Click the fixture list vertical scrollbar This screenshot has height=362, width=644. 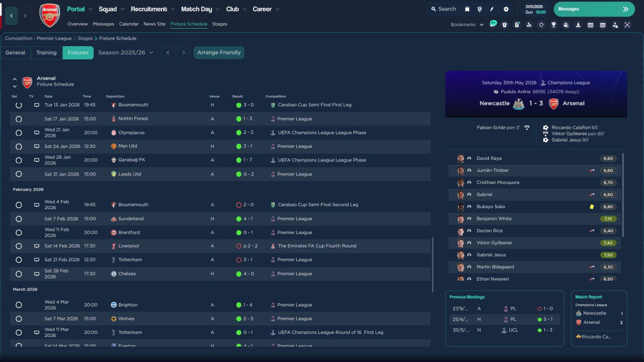point(433,265)
